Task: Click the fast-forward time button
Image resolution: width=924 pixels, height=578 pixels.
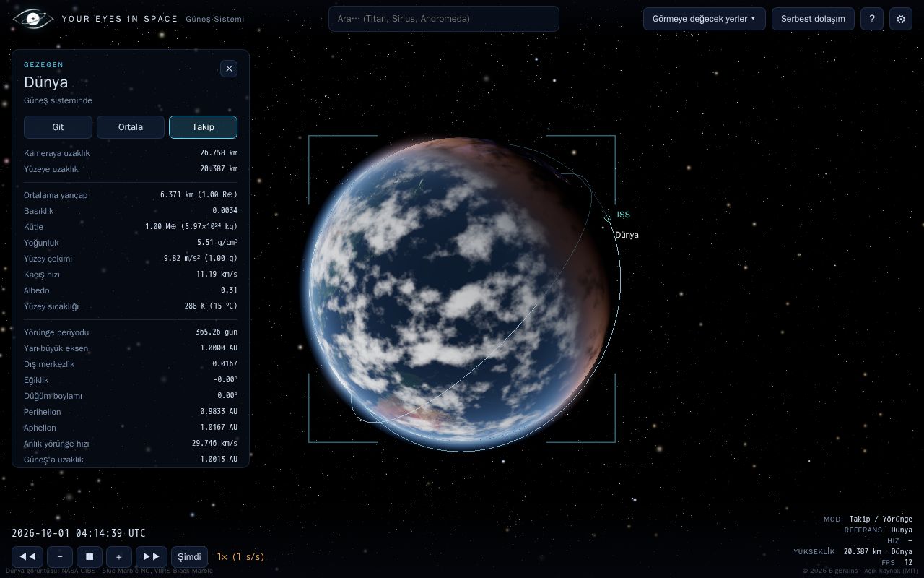Action: pos(152,557)
